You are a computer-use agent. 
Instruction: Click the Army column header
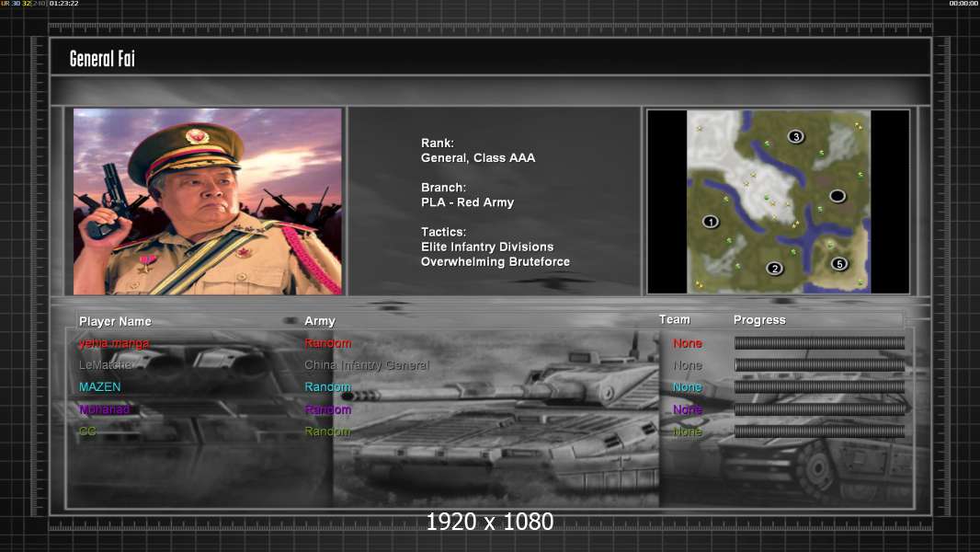[x=320, y=321]
